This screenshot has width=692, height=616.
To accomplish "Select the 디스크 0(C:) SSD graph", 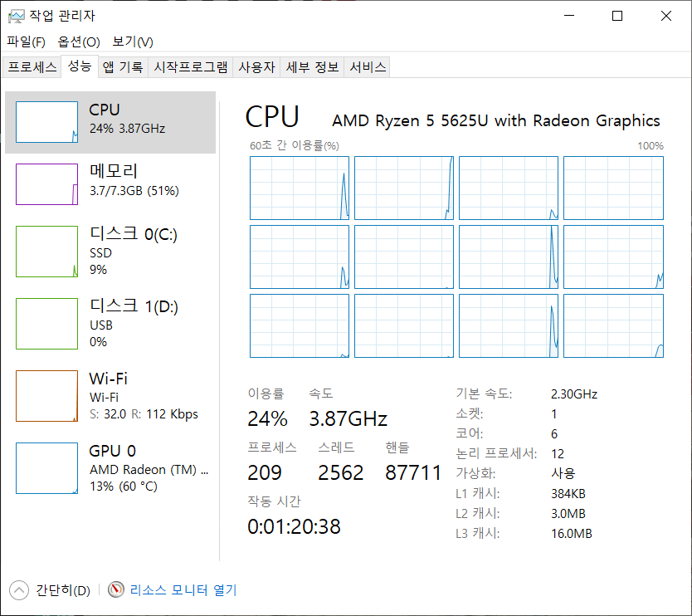I will click(x=47, y=252).
